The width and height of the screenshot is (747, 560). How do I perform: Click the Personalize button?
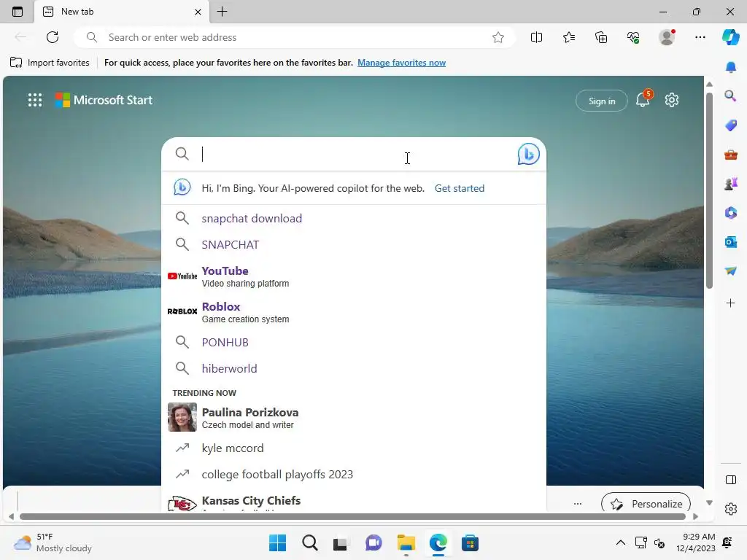(x=646, y=503)
